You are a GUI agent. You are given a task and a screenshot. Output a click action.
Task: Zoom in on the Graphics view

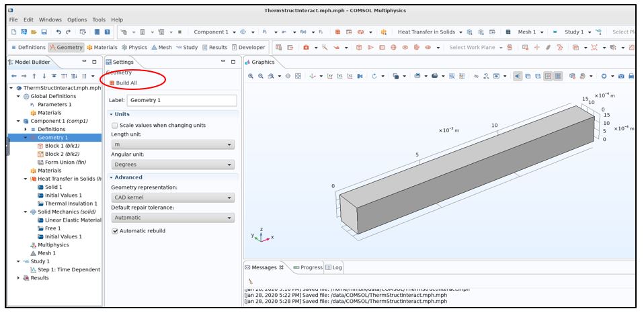pyautogui.click(x=251, y=77)
